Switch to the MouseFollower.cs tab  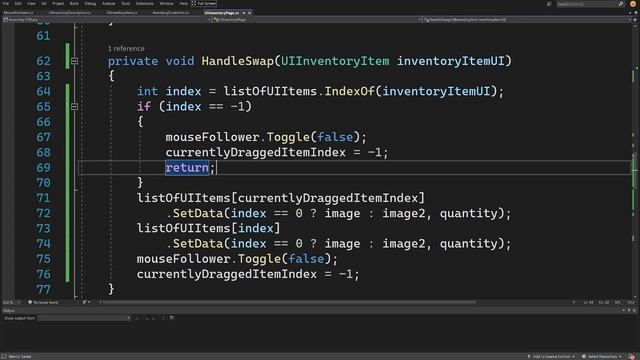click(x=18, y=13)
